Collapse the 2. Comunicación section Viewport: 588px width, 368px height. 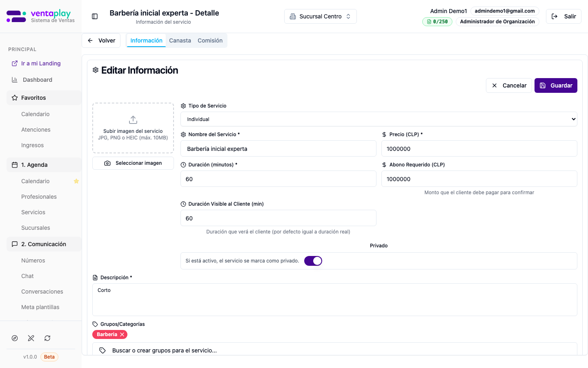[44, 244]
